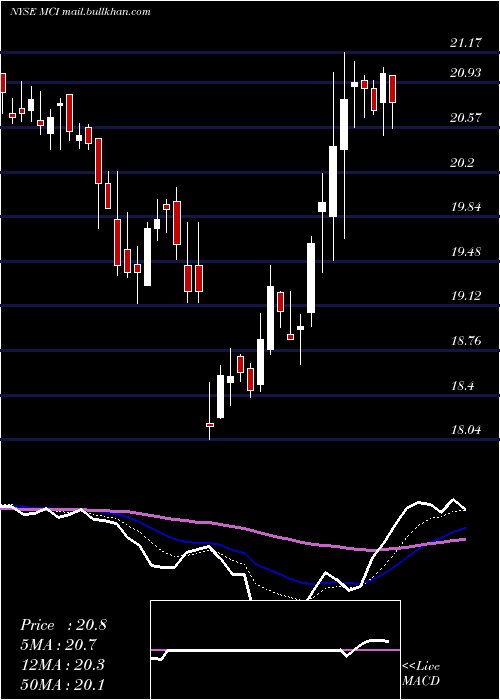Click the 20.2 price level label
The image size is (500, 700).
point(462,162)
